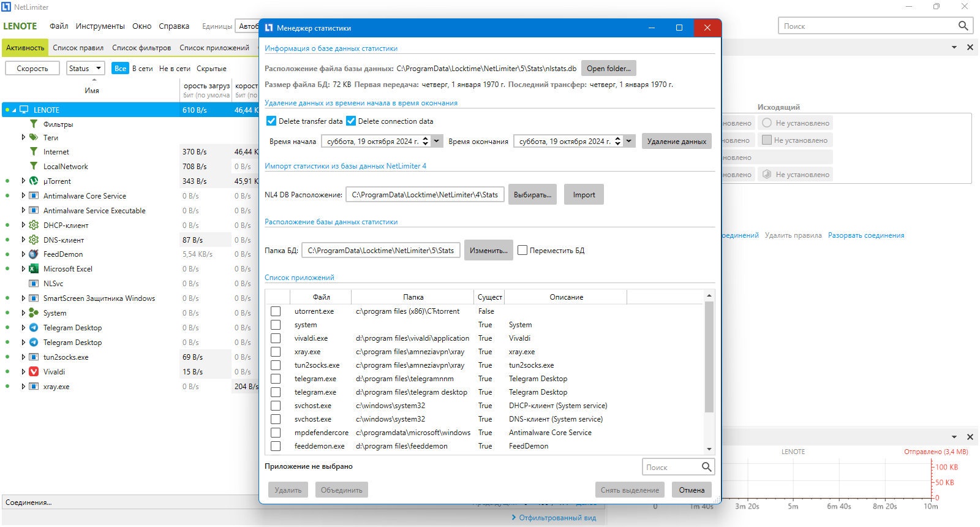Click the Удаление данных button
980x527 pixels.
(677, 141)
